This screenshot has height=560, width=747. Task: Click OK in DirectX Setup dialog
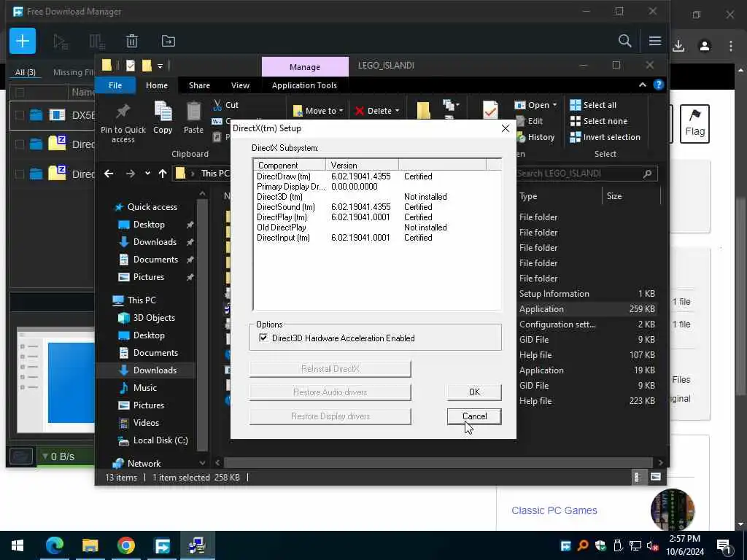click(x=474, y=392)
